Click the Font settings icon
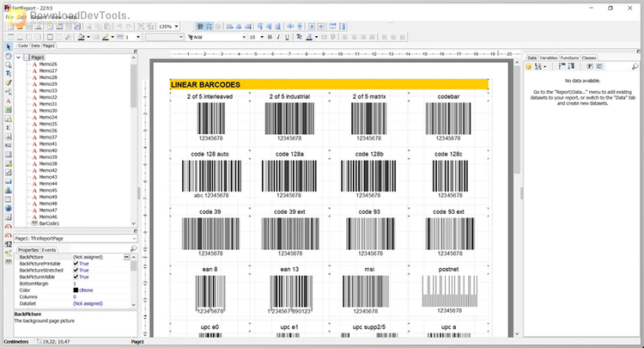The width and height of the screenshot is (644, 348). tap(299, 37)
